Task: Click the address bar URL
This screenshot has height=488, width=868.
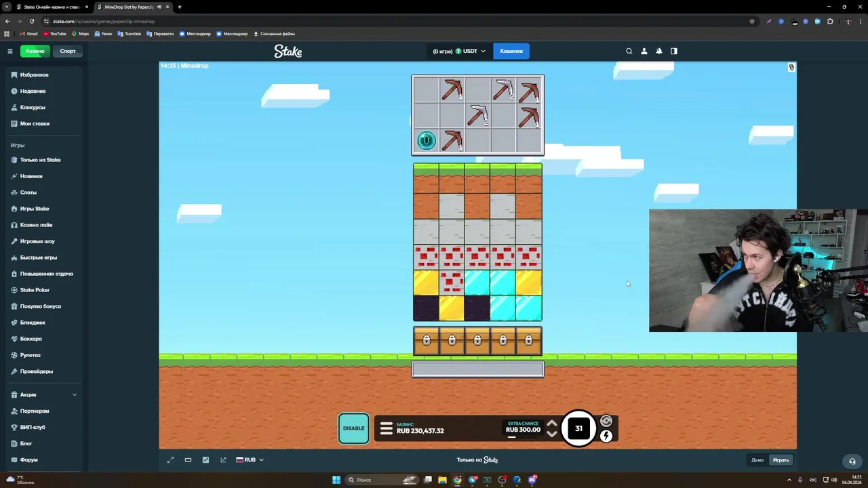Action: [x=104, y=21]
